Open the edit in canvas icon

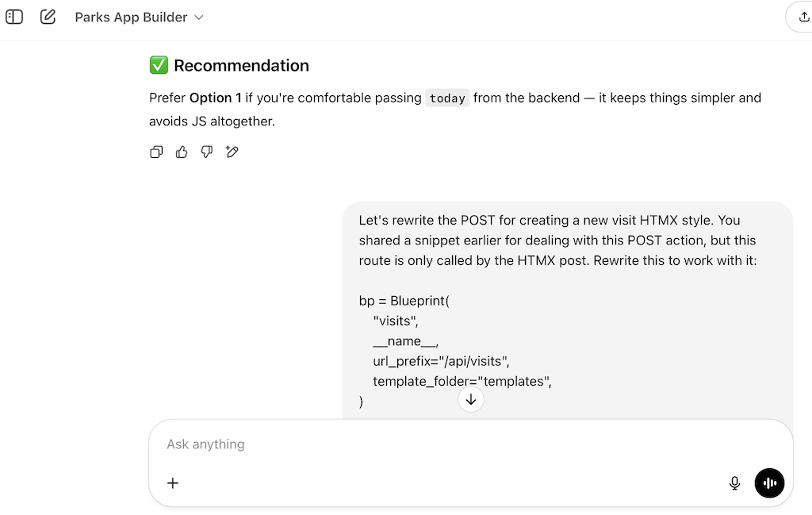pyautogui.click(x=232, y=152)
